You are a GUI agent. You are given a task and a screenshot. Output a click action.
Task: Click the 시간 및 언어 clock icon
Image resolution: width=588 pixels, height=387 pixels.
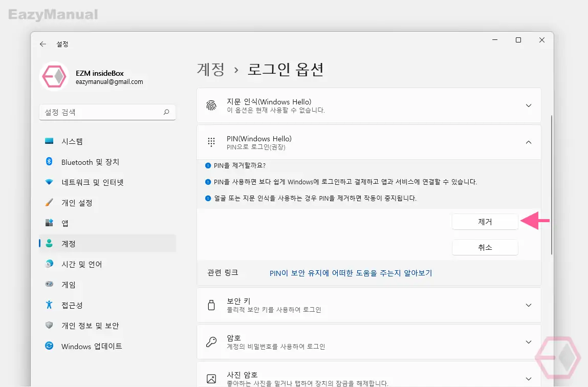49,264
